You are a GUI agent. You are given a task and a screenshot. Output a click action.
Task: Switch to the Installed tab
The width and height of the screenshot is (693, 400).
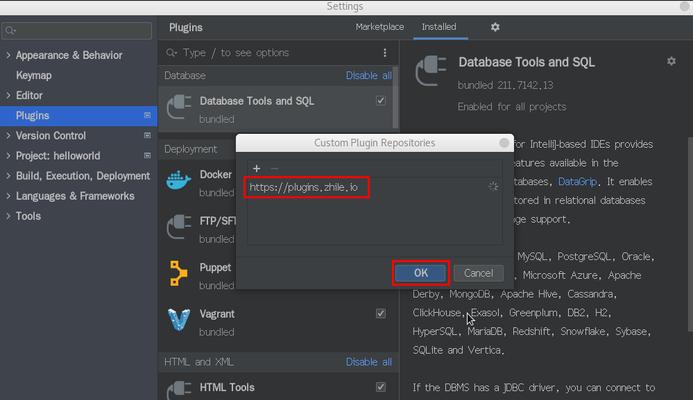pyautogui.click(x=439, y=27)
